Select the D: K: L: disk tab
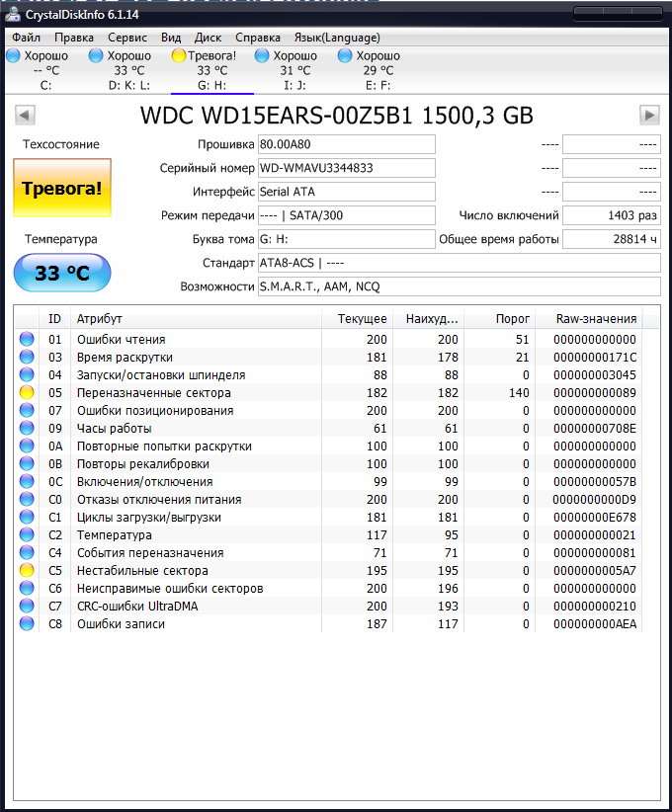This screenshot has height=812, width=672. point(129,70)
